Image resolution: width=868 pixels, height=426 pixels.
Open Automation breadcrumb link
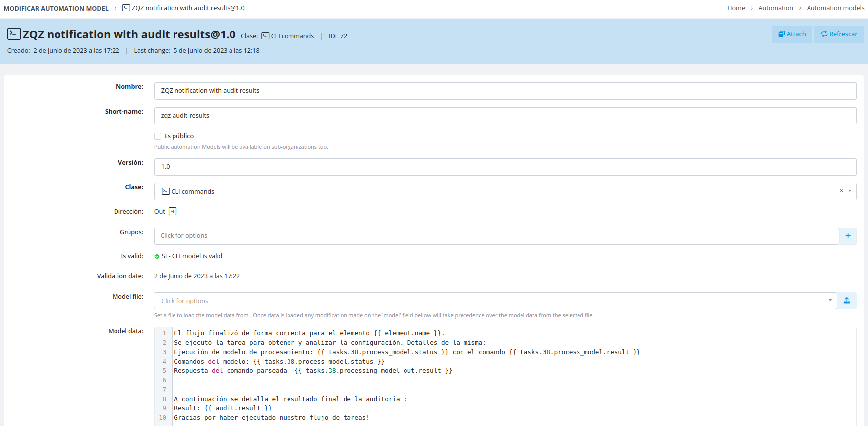(775, 8)
